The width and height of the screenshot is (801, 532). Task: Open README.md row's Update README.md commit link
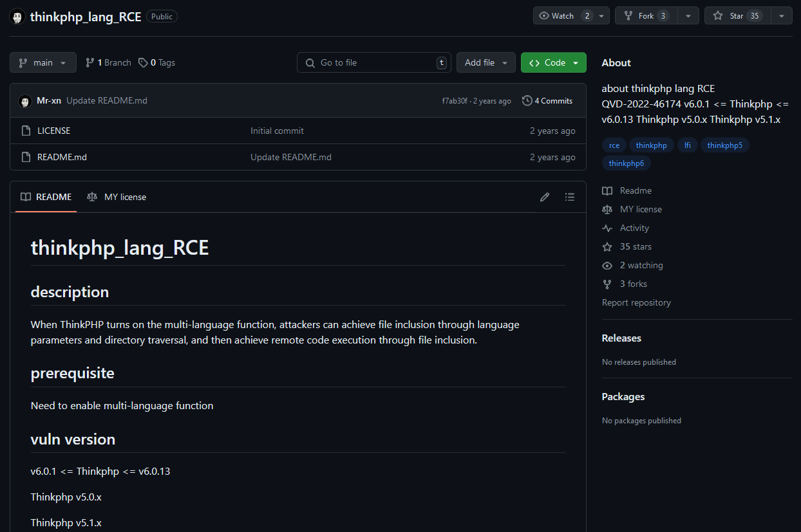(291, 157)
